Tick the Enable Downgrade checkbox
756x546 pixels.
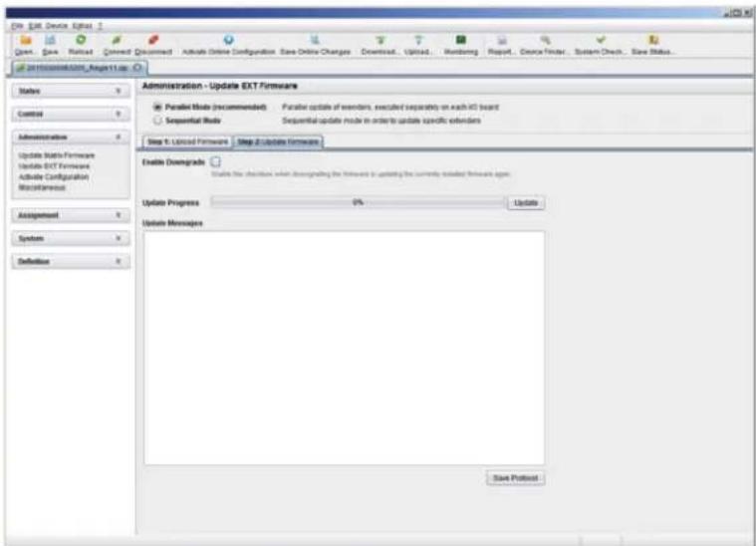[215, 161]
